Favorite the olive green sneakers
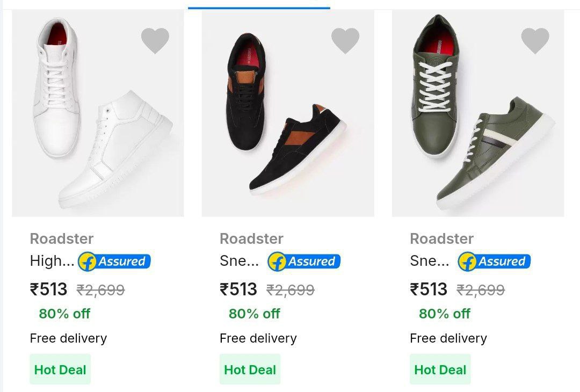 (x=535, y=41)
